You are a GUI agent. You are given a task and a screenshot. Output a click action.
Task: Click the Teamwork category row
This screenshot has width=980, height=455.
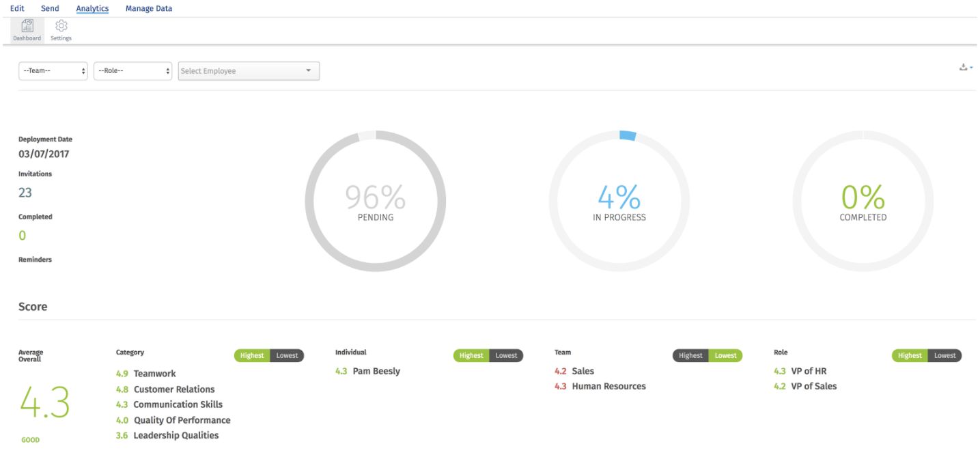[x=145, y=374]
